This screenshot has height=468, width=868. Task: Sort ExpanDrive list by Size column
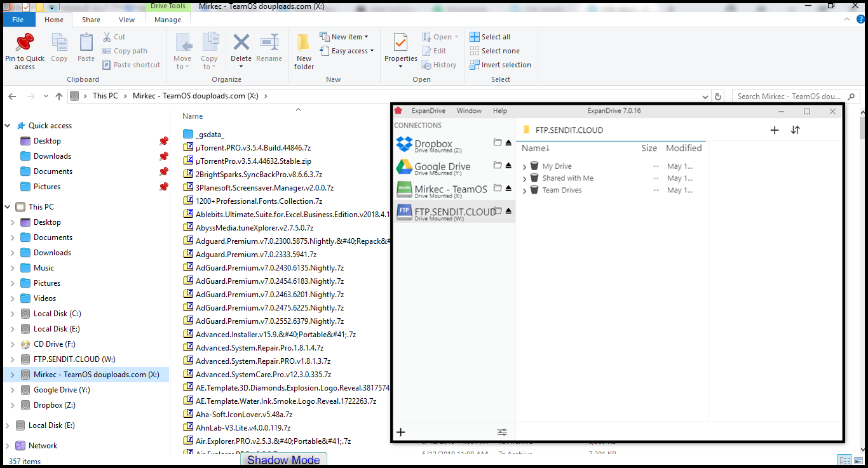coord(649,148)
